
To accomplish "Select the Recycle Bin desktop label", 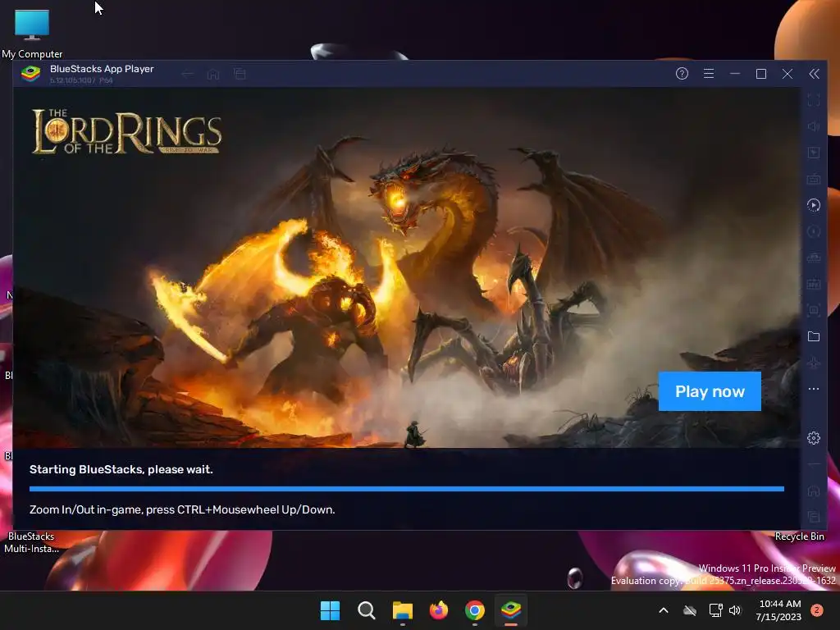I will click(x=799, y=536).
